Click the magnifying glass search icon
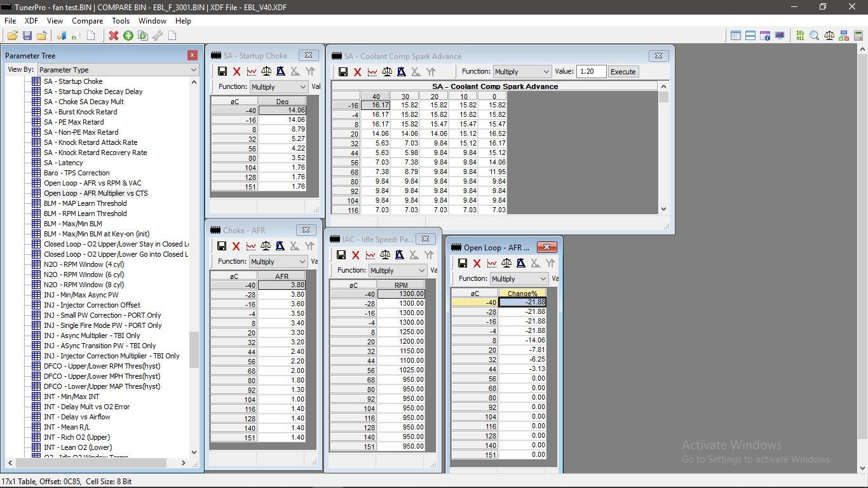 point(814,36)
